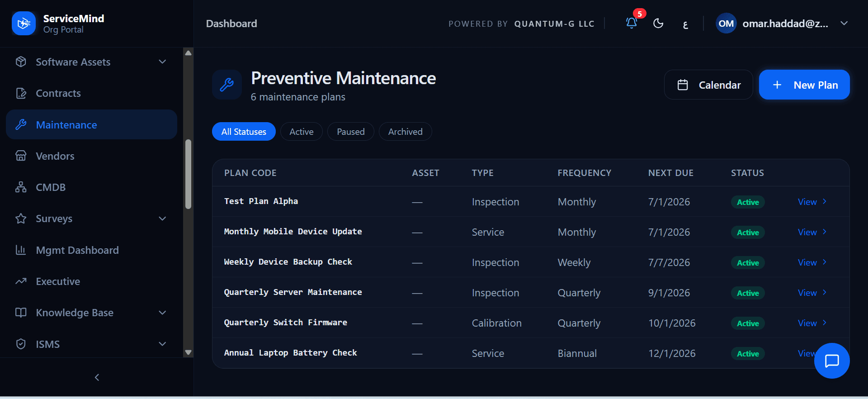The height and width of the screenshot is (399, 868).
Task: Click Maintenance wrench icon in sidebar
Action: pos(21,124)
